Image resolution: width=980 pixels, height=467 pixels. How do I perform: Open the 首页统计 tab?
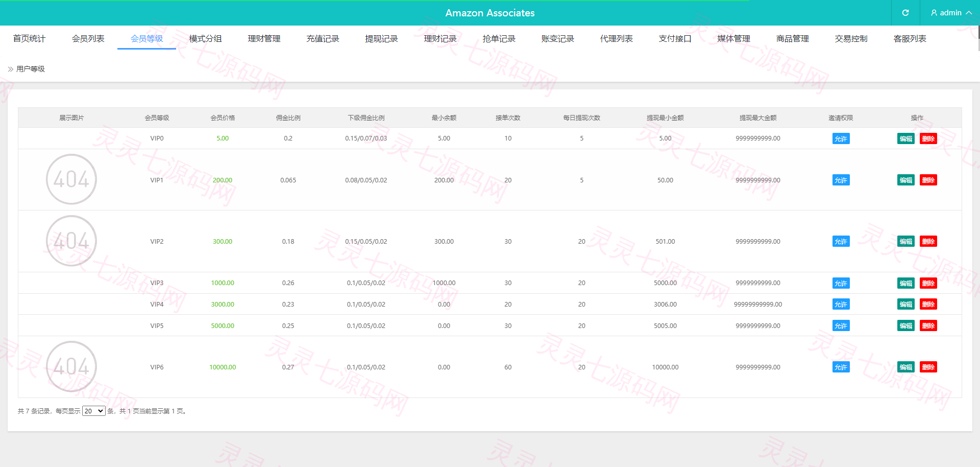pyautogui.click(x=29, y=39)
